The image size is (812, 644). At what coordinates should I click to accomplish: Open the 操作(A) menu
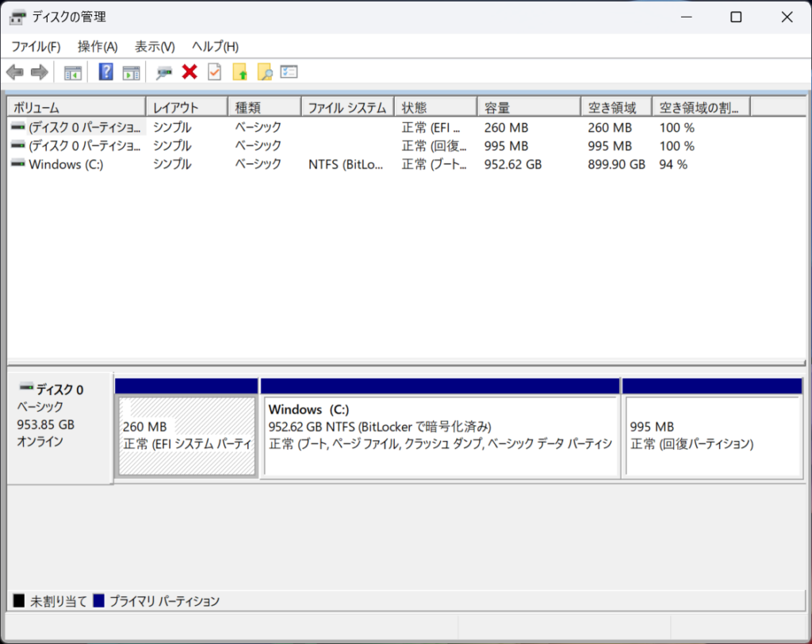(x=98, y=47)
